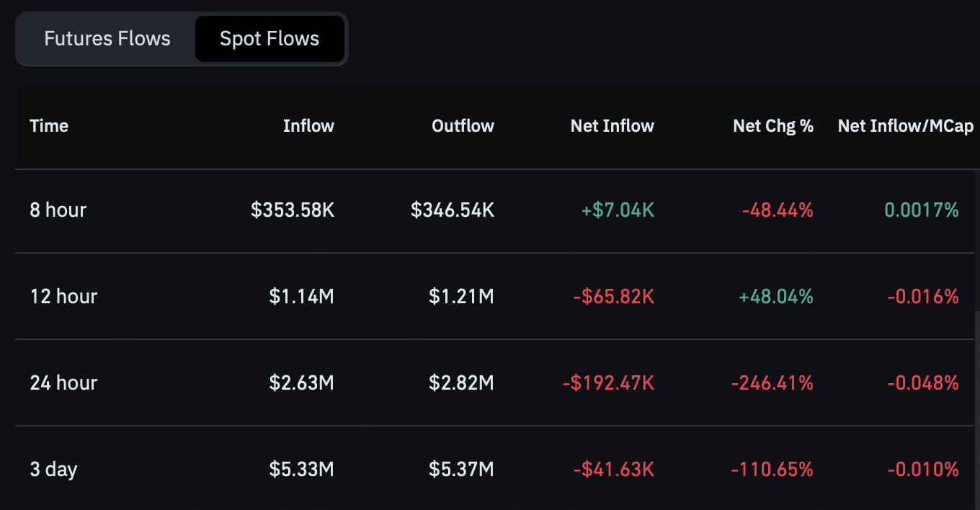Click the -0.048% MCap ratio value
The image size is (980, 510).
tap(923, 383)
